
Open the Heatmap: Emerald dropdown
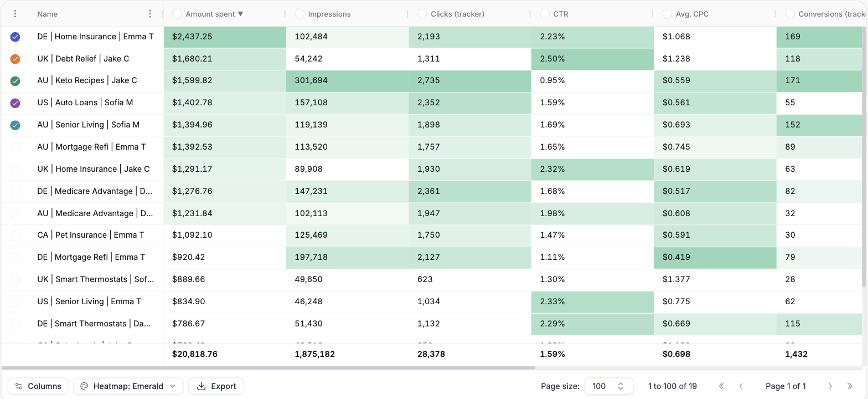[128, 386]
